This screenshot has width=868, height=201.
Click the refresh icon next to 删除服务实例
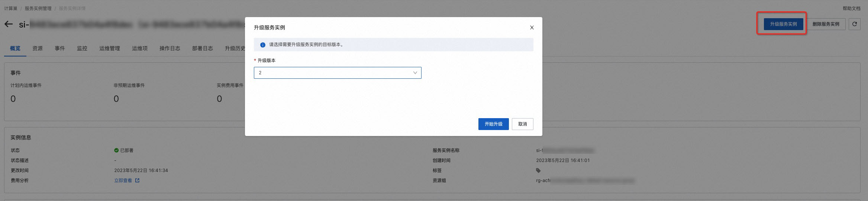click(x=854, y=24)
